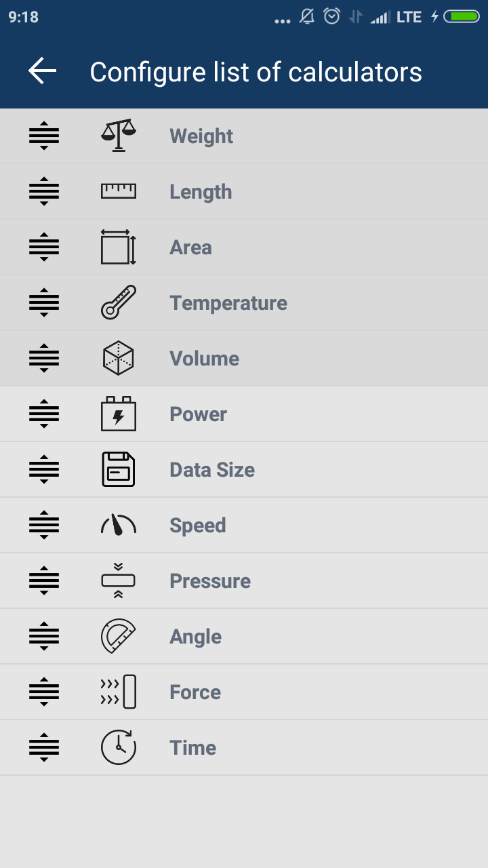Click the Angle protractor icon
This screenshot has width=488, height=868.
pos(119,636)
